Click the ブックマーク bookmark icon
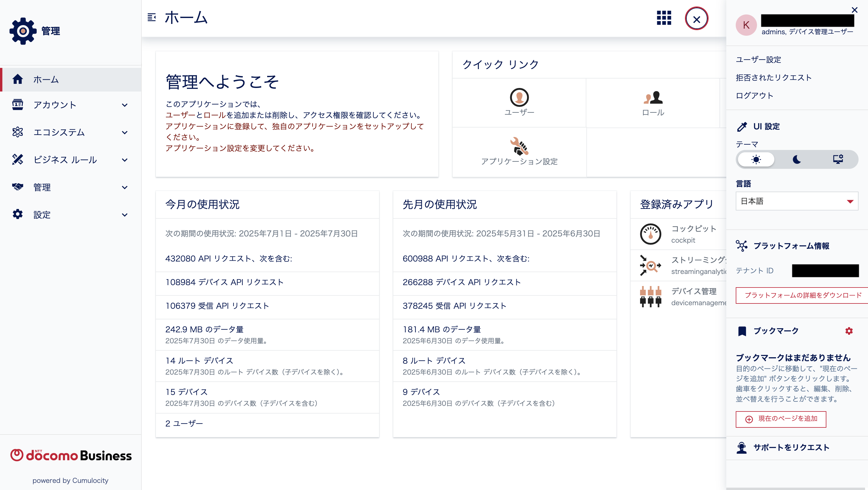868x490 pixels. point(742,331)
